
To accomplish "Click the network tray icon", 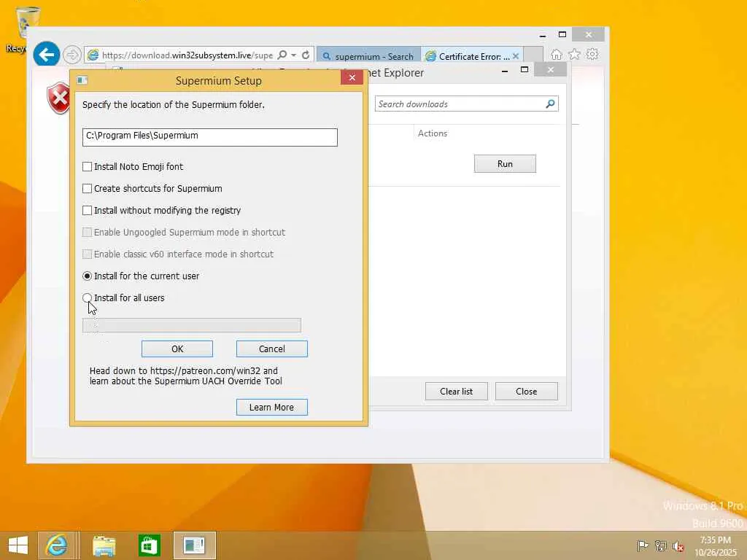I will (660, 545).
